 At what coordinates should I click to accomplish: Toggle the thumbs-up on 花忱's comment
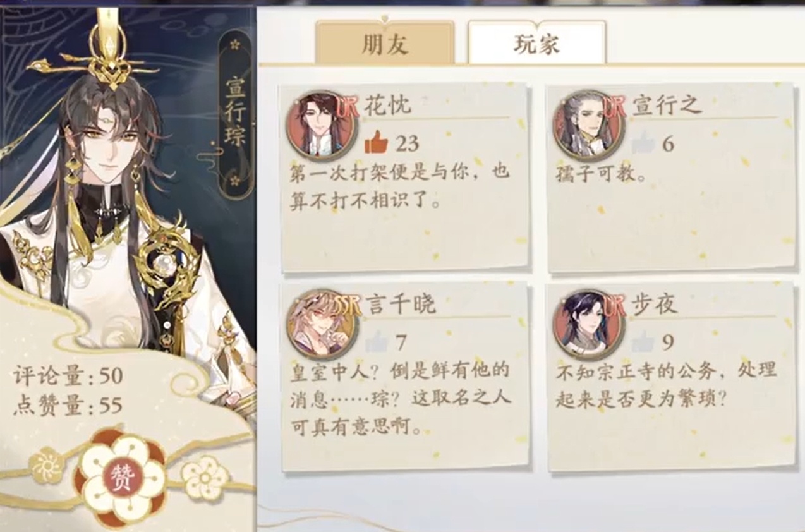pos(376,143)
